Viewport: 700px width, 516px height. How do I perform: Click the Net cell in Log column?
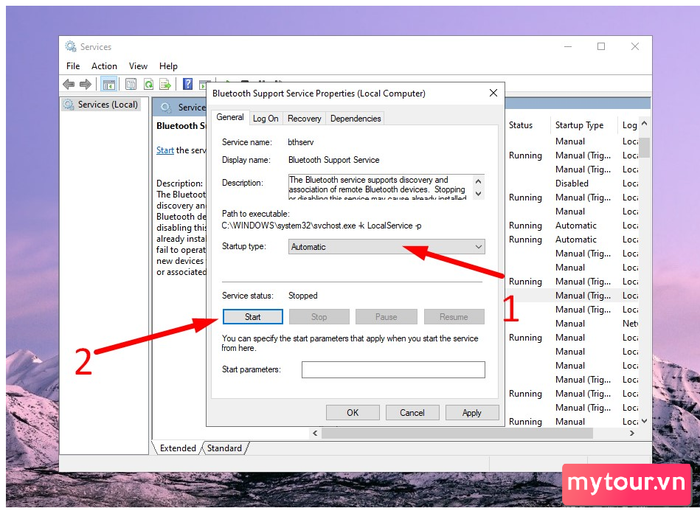point(630,324)
